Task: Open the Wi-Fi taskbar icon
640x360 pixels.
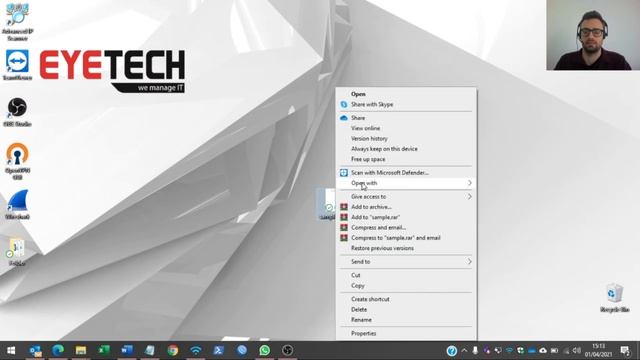Action: pos(196,350)
